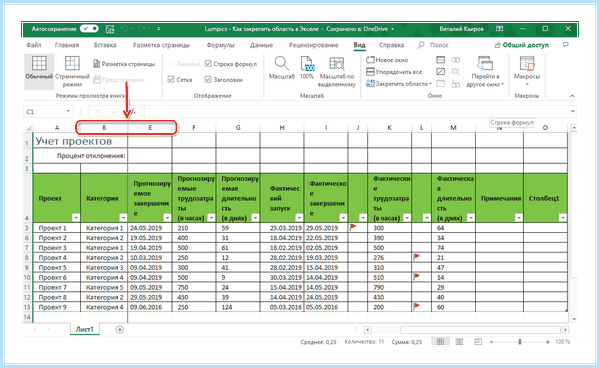Click vertical scrollbar down arrow

tap(573, 319)
